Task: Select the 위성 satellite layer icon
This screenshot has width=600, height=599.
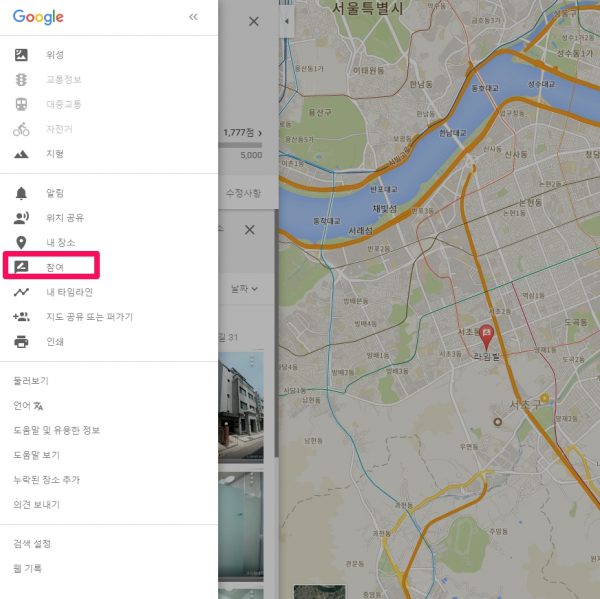Action: coord(21,55)
